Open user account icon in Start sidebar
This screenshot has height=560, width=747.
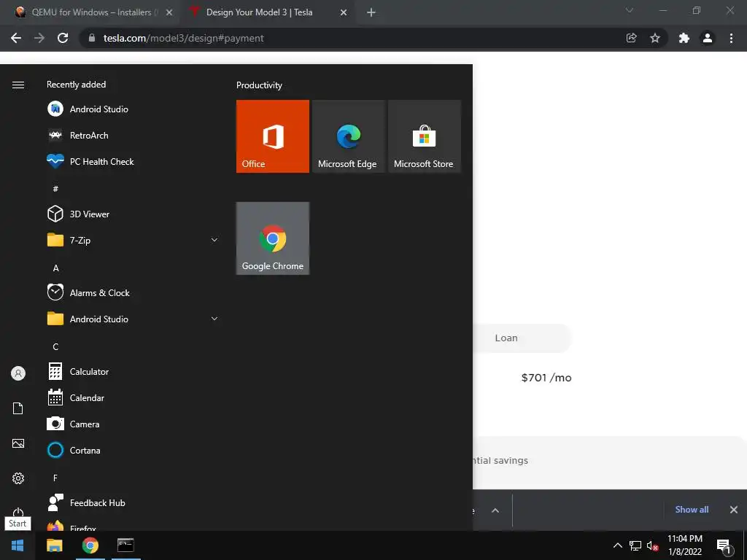click(18, 373)
